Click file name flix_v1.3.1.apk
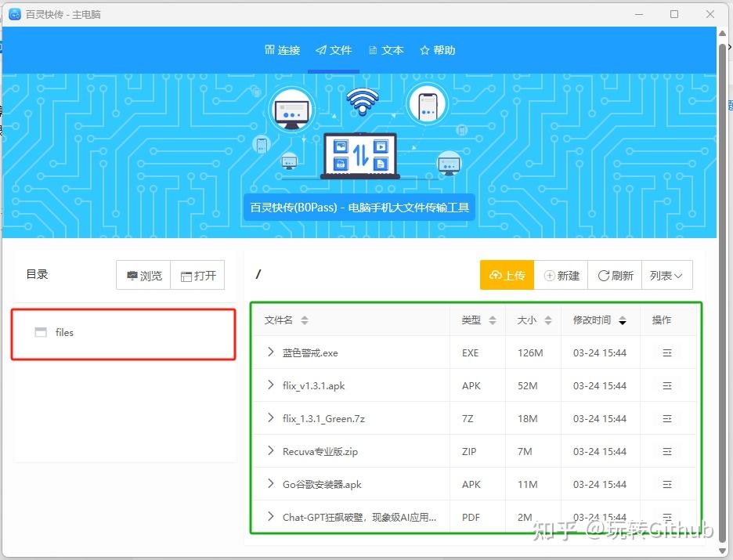Image resolution: width=733 pixels, height=560 pixels. (x=314, y=385)
